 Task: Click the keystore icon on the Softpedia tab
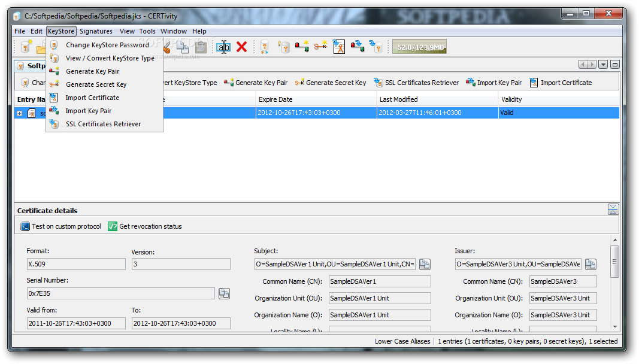coord(20,66)
